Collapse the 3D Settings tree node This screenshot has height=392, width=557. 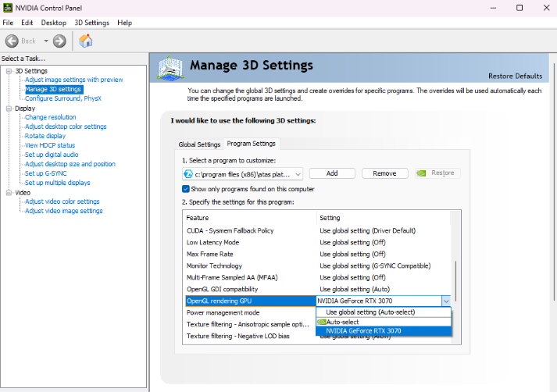pyautogui.click(x=9, y=71)
